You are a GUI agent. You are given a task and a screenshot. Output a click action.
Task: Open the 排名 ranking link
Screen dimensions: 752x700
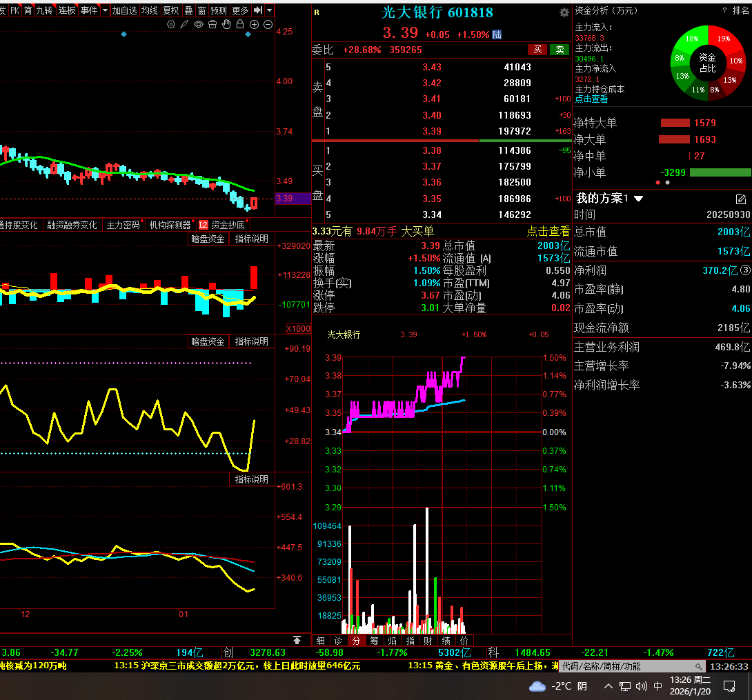pos(740,10)
